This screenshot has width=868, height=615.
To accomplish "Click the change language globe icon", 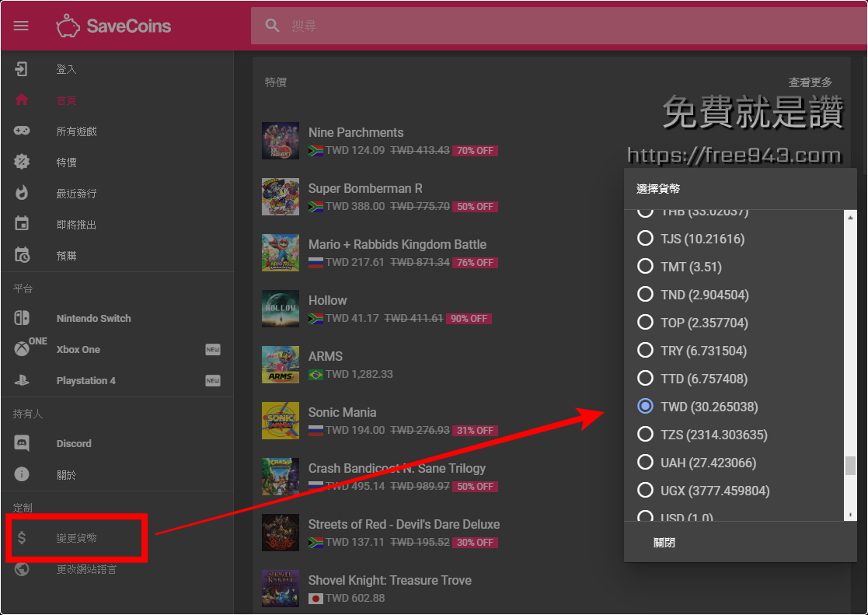I will point(22,569).
